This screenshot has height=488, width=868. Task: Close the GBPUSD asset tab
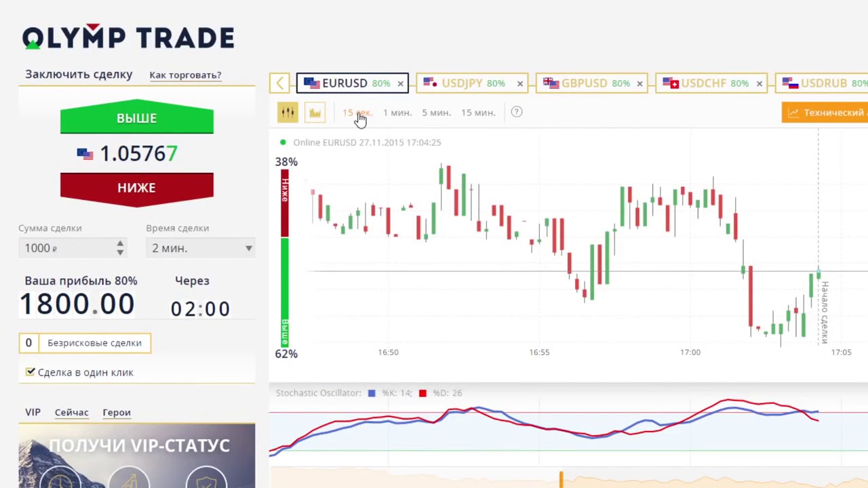click(639, 83)
